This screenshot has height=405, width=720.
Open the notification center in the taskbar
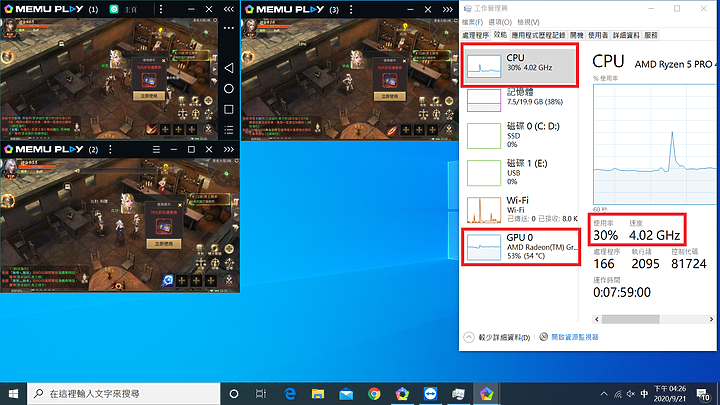click(703, 394)
